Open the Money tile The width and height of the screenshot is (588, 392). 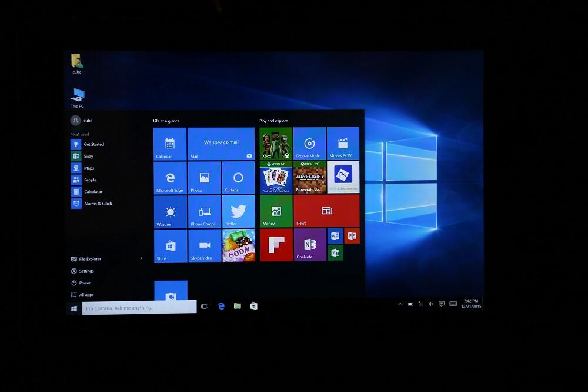pyautogui.click(x=276, y=211)
